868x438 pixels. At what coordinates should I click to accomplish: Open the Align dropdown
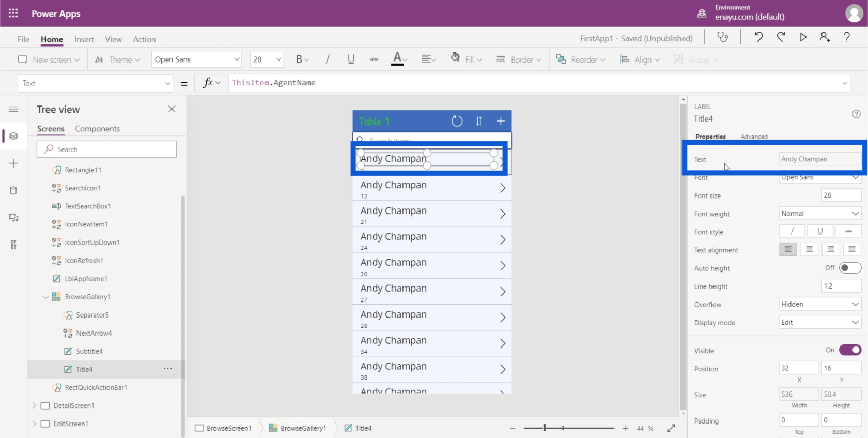click(640, 59)
